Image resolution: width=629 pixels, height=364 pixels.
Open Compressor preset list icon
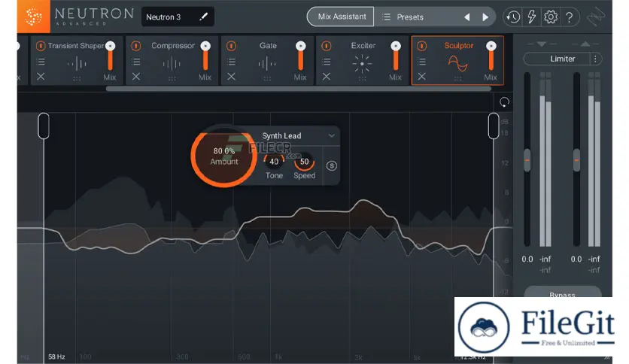coord(136,62)
